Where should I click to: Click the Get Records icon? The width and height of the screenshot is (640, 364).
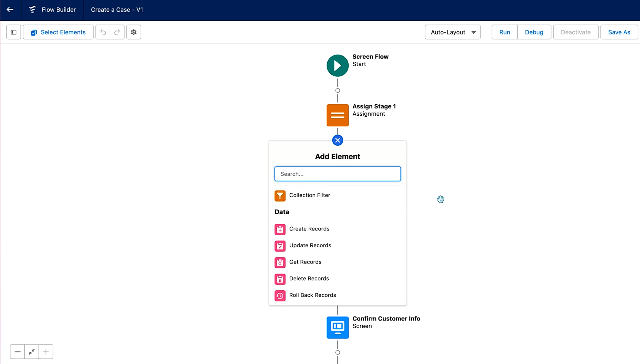[280, 263]
